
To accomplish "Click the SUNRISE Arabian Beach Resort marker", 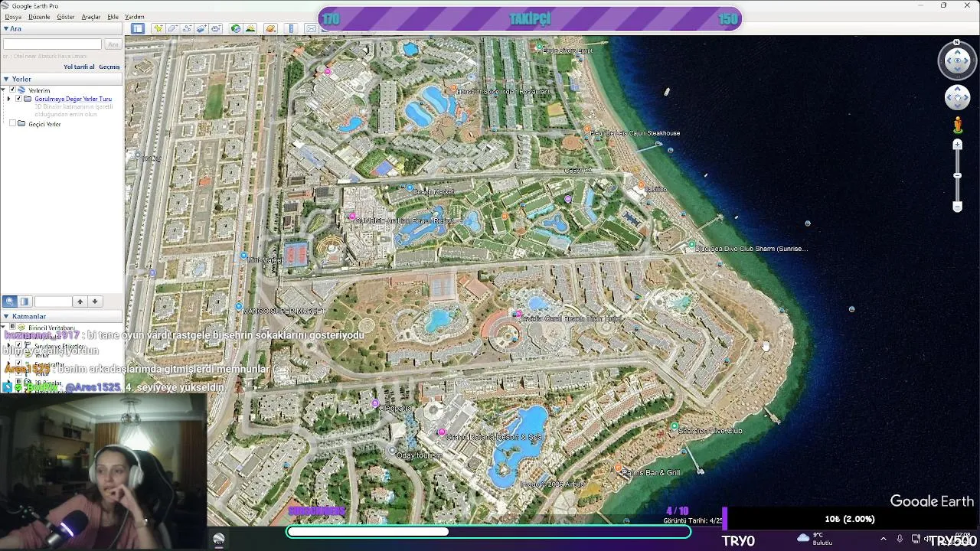I will pos(352,217).
